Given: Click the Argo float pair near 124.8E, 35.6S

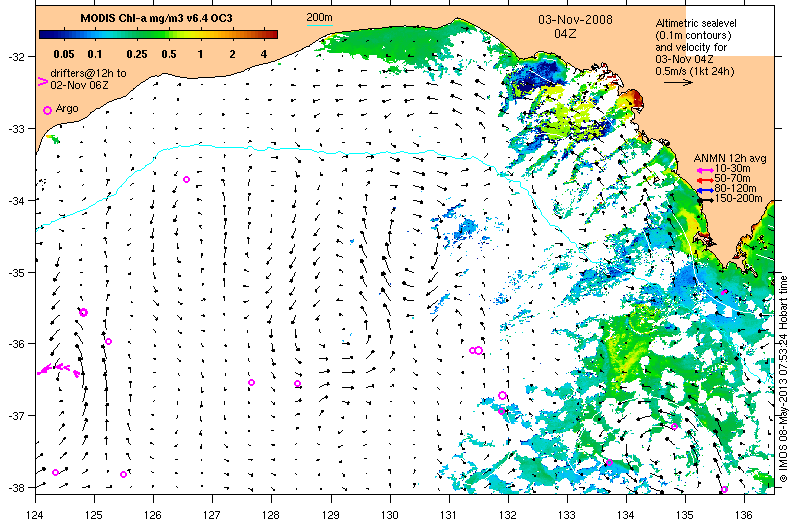Looking at the screenshot, I should pos(84,312).
